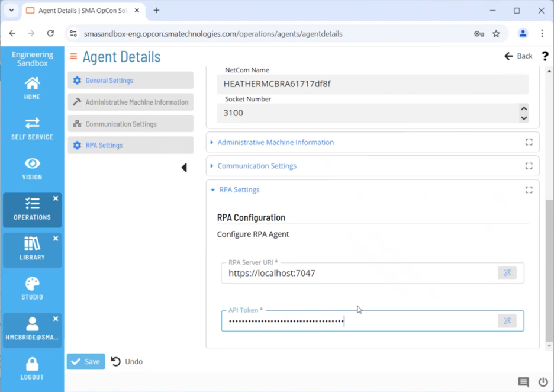Collapse the left settings panel arrow
Viewport: 554px width, 392px height.
tap(184, 168)
